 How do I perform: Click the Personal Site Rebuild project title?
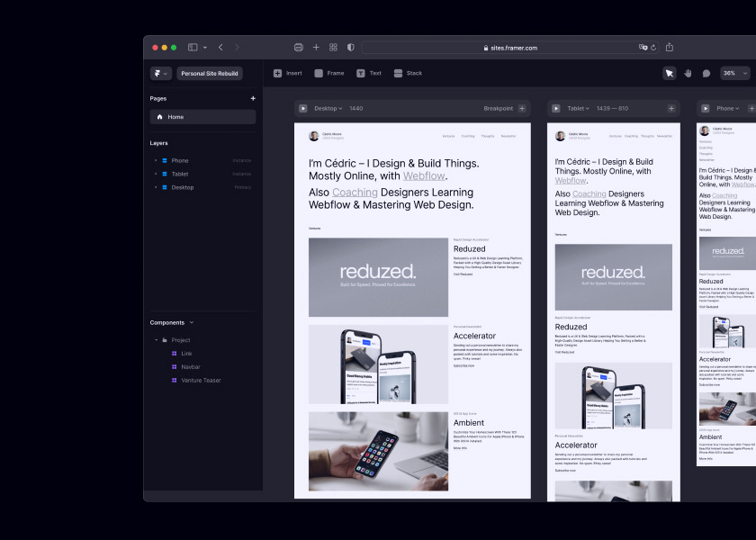(x=209, y=73)
